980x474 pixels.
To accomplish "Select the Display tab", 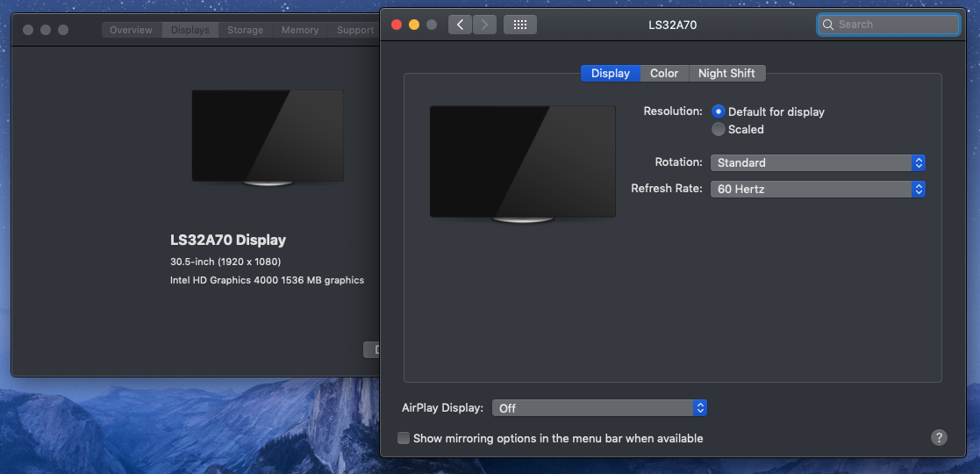I will (x=610, y=73).
